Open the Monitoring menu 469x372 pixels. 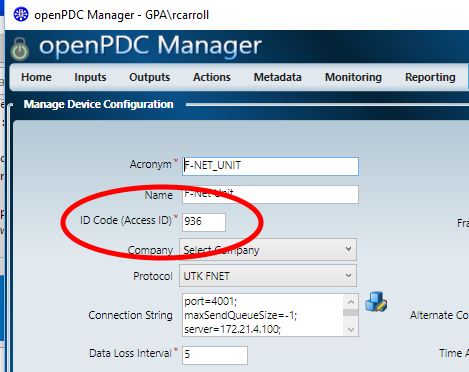tap(353, 77)
